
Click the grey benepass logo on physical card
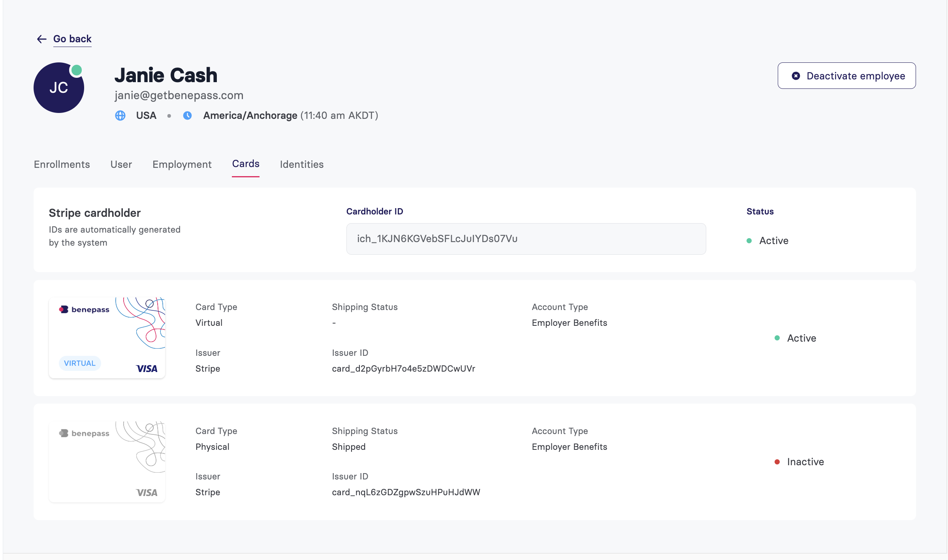click(x=84, y=433)
